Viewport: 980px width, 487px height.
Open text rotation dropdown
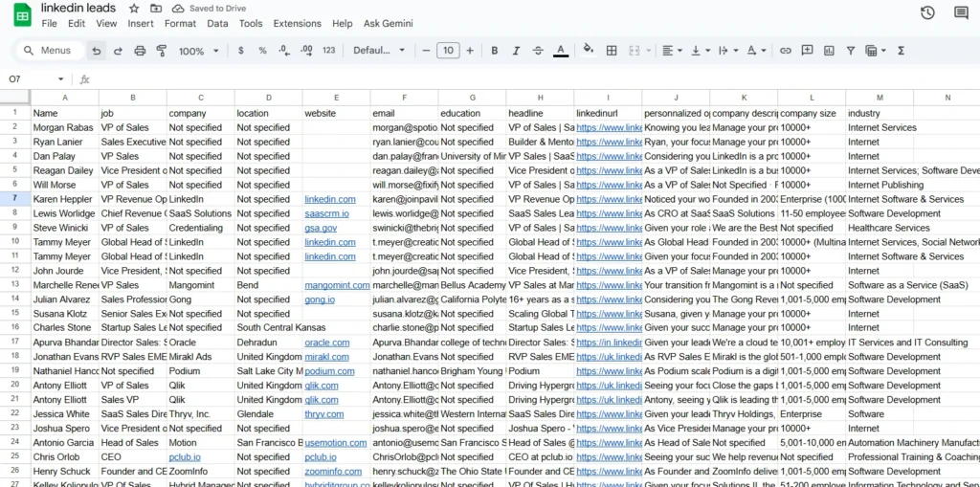coord(756,51)
